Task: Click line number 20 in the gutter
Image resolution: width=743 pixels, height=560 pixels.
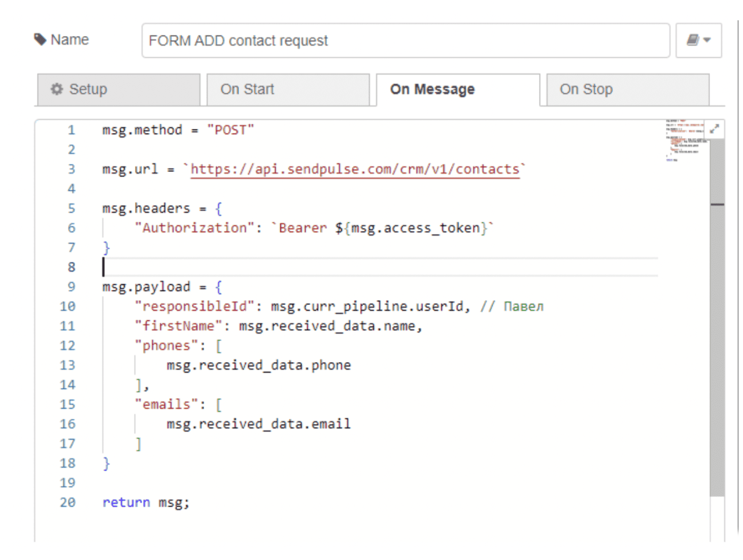Action: tap(67, 502)
